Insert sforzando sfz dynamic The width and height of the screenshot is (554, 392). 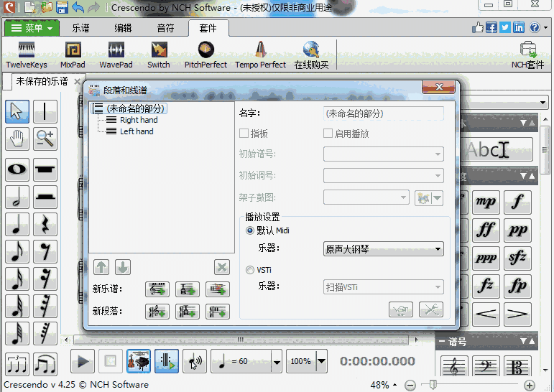click(517, 258)
